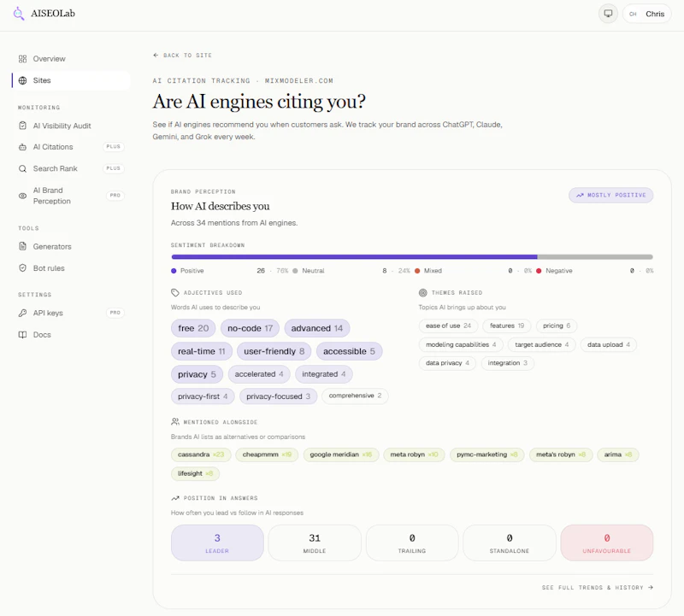The width and height of the screenshot is (684, 616).
Task: Open the Chris user account menu
Action: [x=646, y=14]
